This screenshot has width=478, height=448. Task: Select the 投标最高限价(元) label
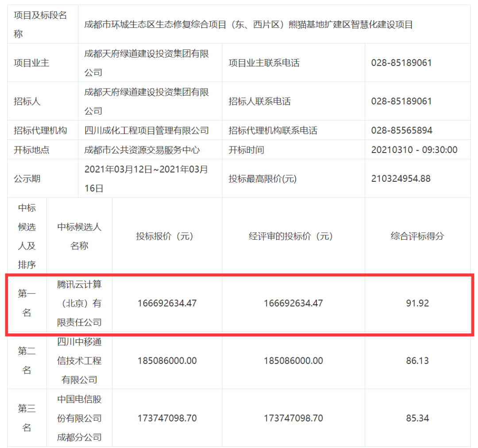click(x=262, y=179)
